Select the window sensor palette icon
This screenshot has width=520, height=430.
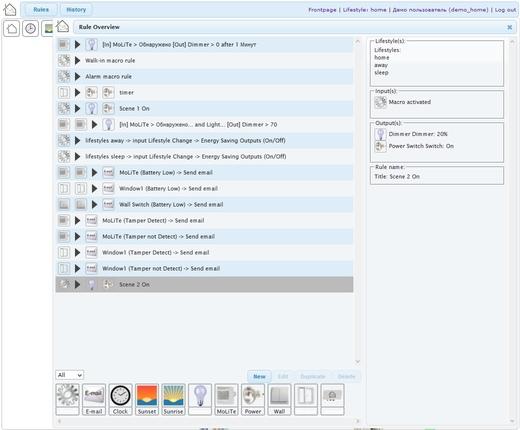pyautogui.click(x=306, y=395)
